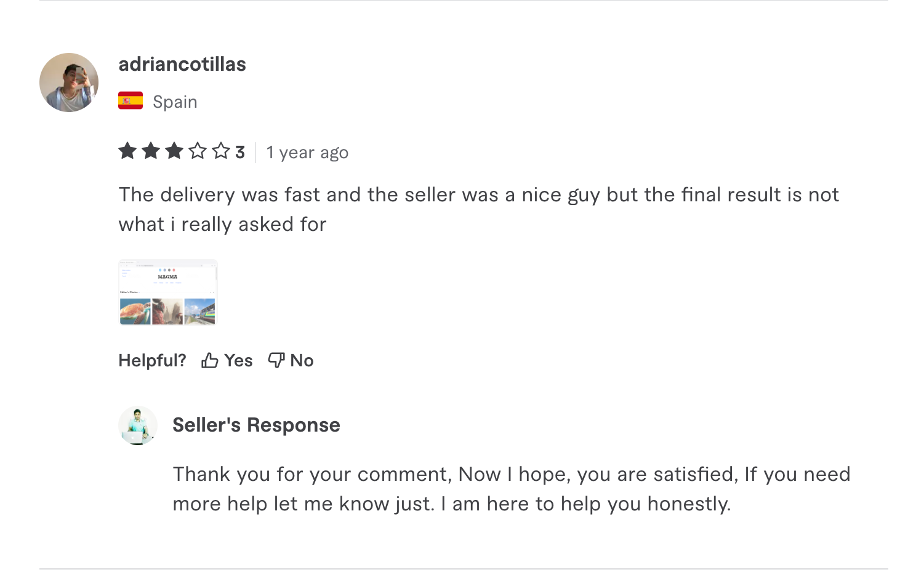
Task: Open the adriancotillas username link
Action: click(x=182, y=64)
